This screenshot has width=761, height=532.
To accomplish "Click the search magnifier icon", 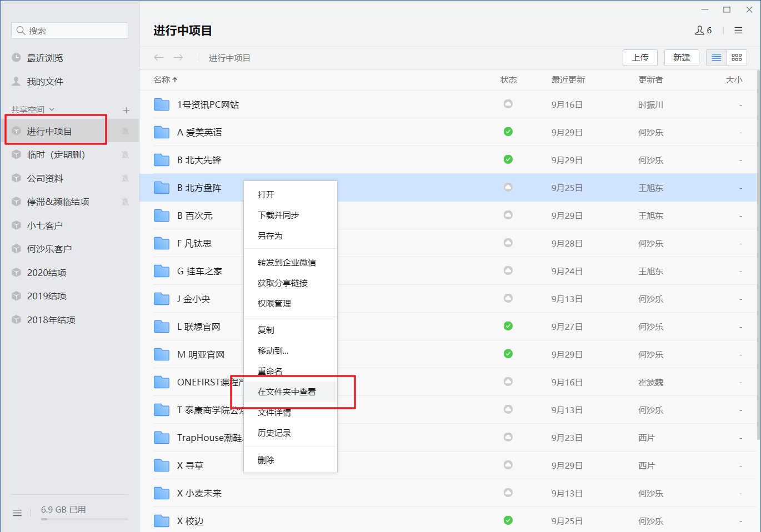I will point(21,31).
